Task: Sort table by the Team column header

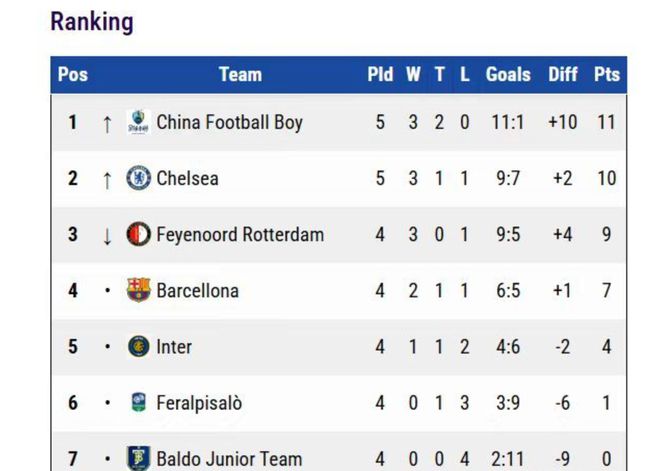Action: coord(240,75)
